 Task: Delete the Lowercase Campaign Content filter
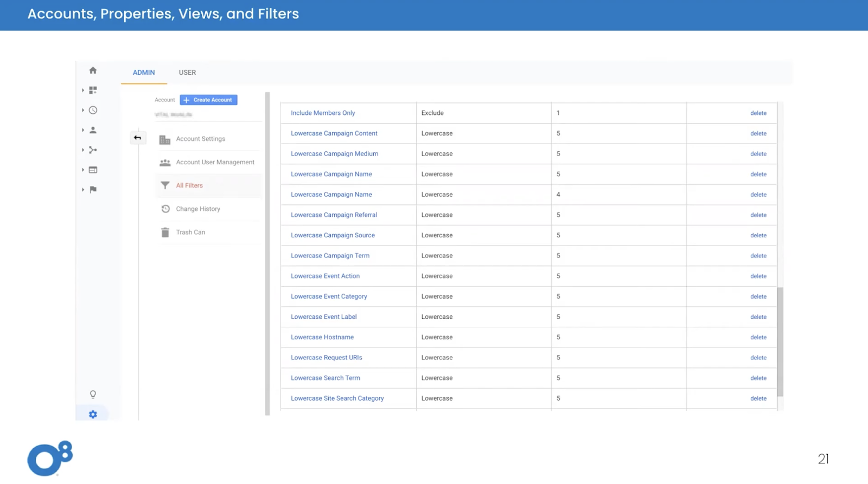click(x=758, y=133)
